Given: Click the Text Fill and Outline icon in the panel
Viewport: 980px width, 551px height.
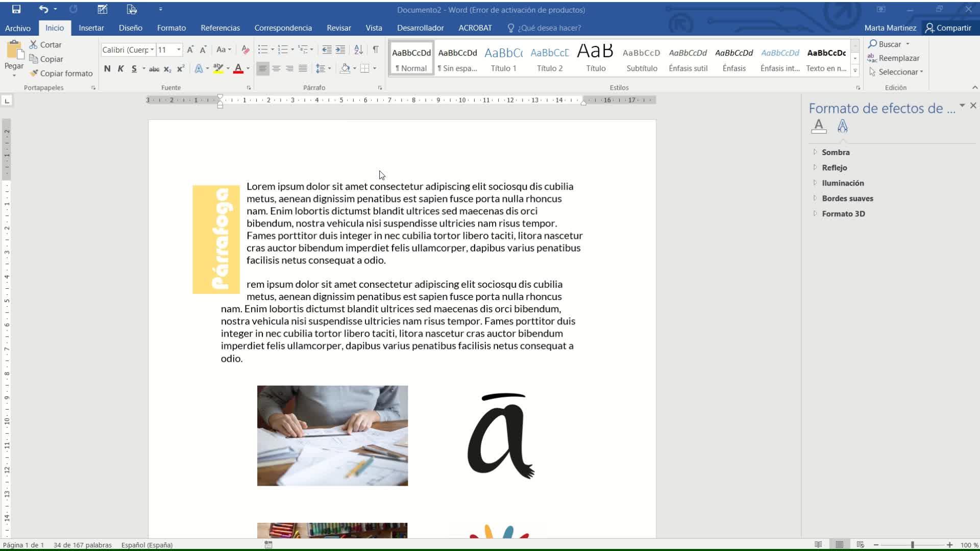Looking at the screenshot, I should (x=819, y=126).
